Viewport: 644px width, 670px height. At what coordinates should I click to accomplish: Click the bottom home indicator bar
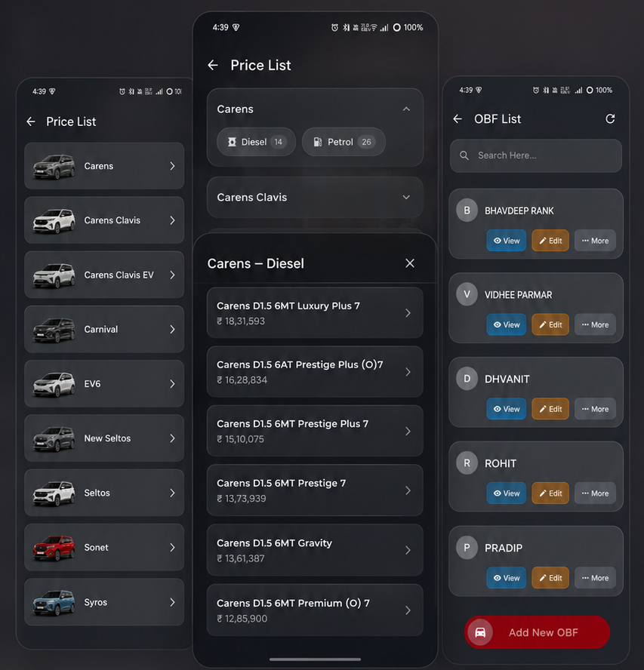315,659
